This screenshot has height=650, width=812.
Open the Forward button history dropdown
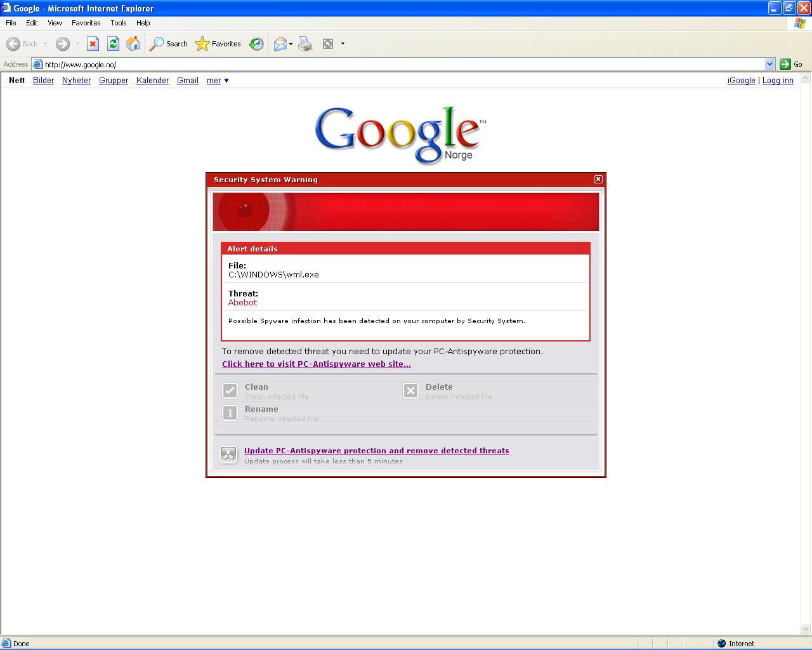[77, 44]
